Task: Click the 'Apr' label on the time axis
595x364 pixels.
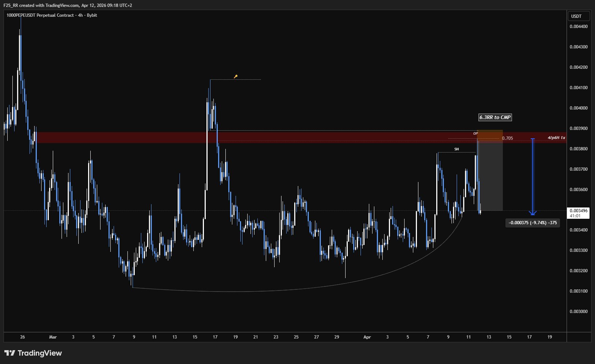Action: [x=367, y=337]
